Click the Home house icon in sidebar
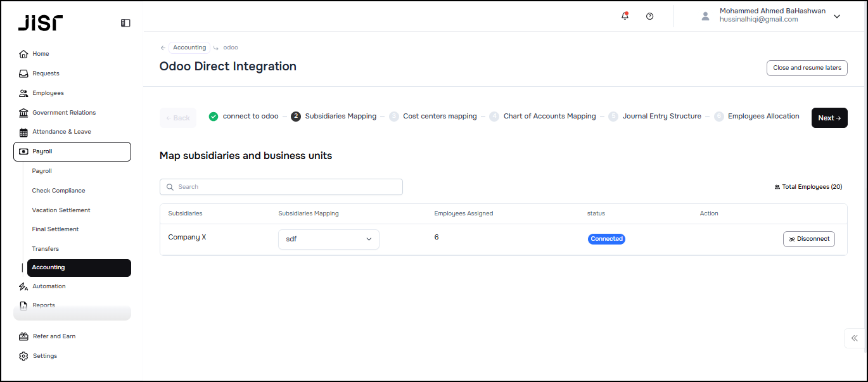The width and height of the screenshot is (868, 382). pos(23,54)
